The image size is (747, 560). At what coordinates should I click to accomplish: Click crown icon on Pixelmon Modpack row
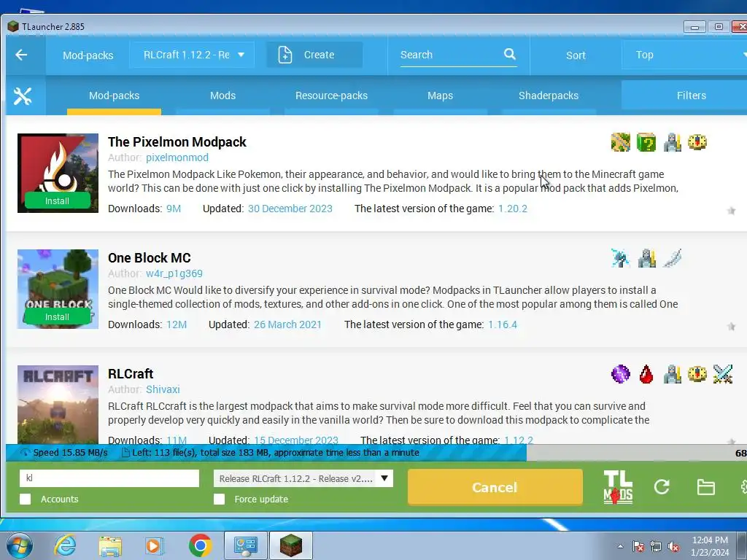697,142
